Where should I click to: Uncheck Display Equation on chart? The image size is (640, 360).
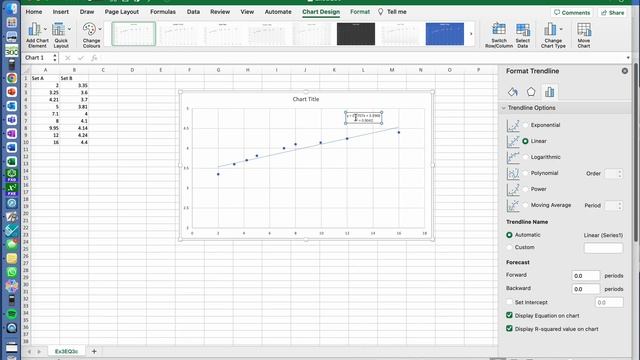pyautogui.click(x=509, y=315)
